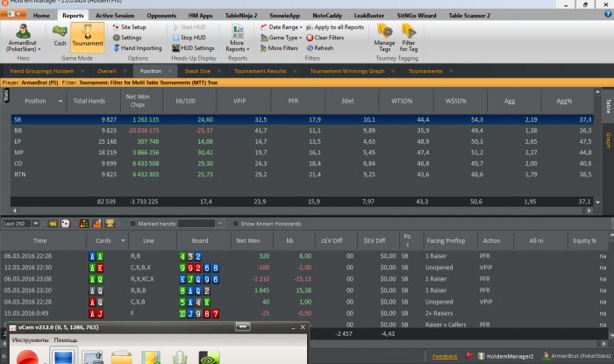Screen dimensions: 614x364
Task: Switch to Hand Groupings Holdem report tab
Action: 42,71
